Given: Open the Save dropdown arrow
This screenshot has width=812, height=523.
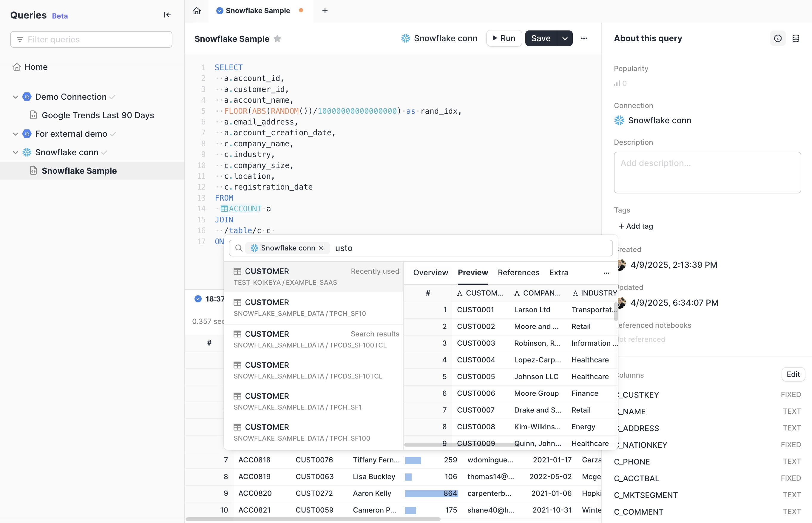Looking at the screenshot, I should 565,39.
